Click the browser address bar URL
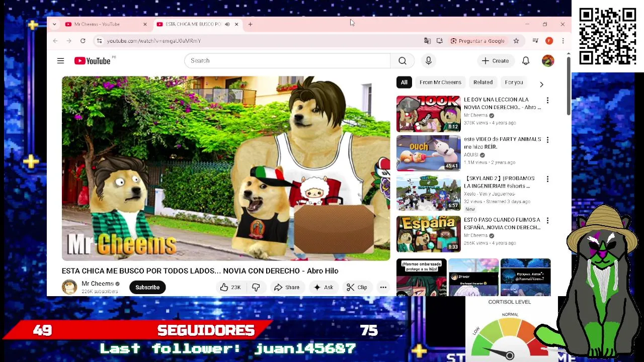The image size is (644, 362). (153, 41)
